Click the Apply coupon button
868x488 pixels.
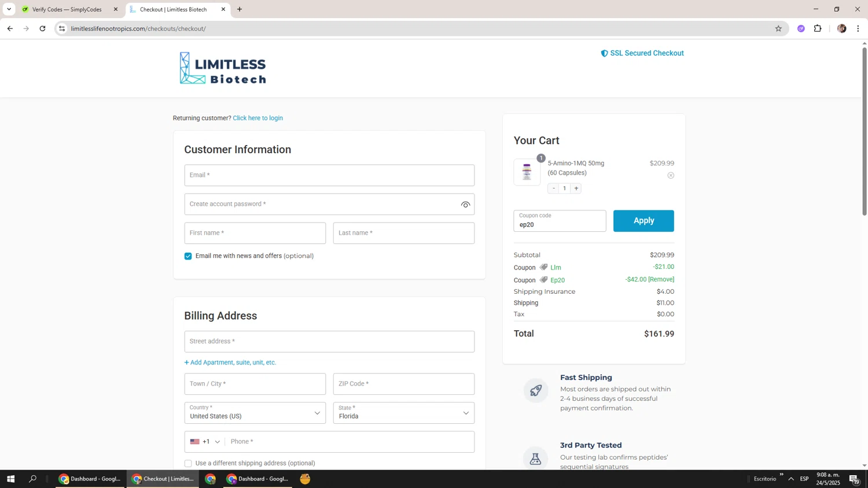pos(643,221)
